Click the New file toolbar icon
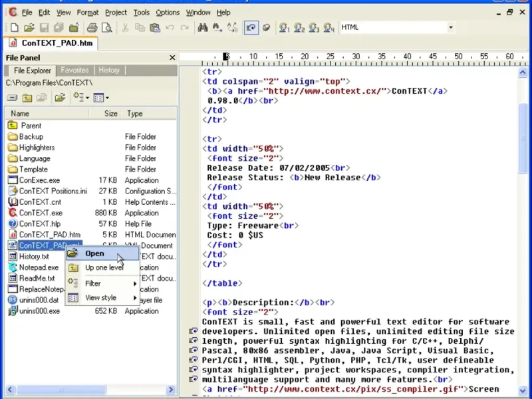 pyautogui.click(x=14, y=27)
